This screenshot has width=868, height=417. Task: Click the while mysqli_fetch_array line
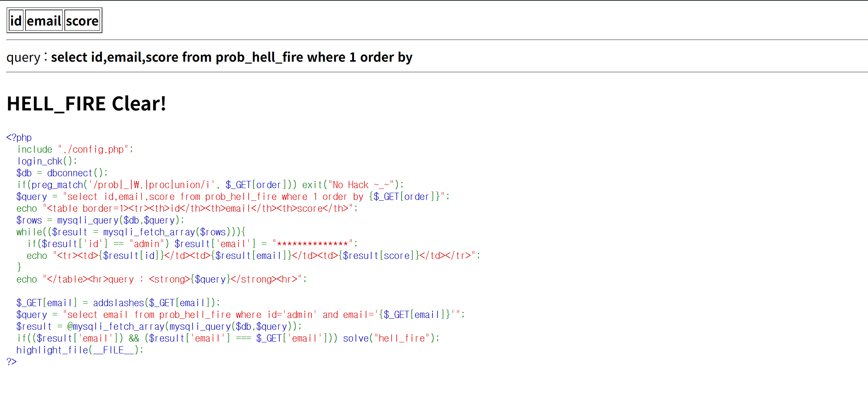pos(131,232)
